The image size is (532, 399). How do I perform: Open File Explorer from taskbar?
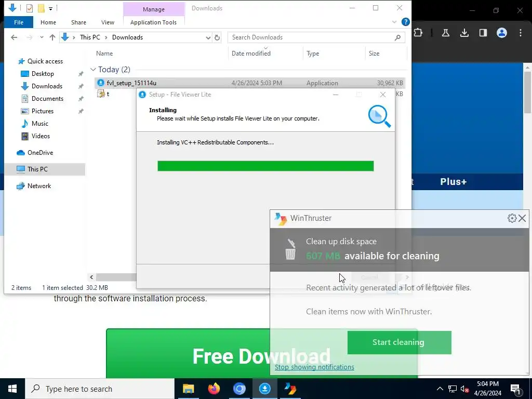click(x=188, y=389)
